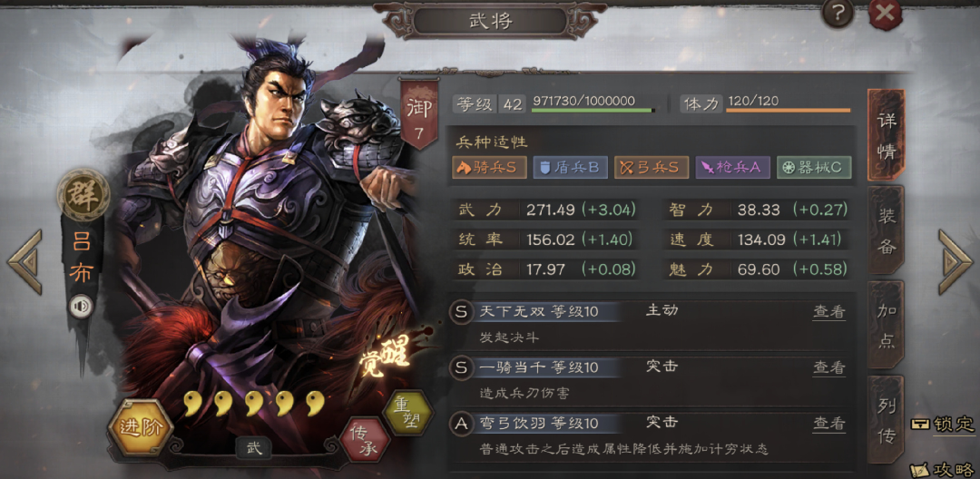Click the 武 label under portrait
The image size is (980, 479).
click(x=253, y=447)
